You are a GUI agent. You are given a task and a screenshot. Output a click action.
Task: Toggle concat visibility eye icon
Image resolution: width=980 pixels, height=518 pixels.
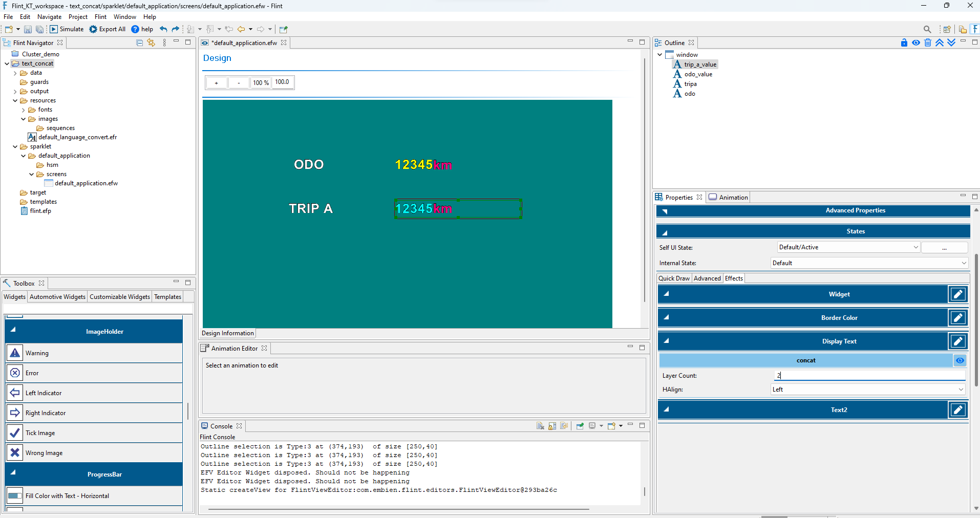click(960, 360)
